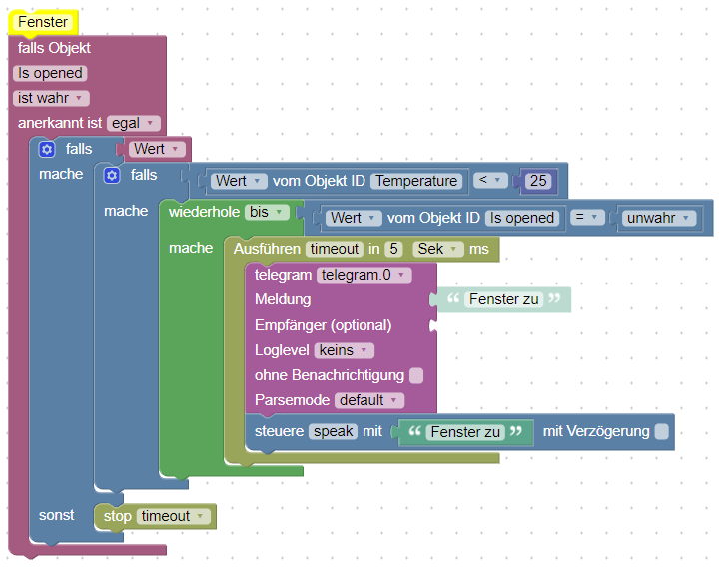
Task: Click the 'anerkannt ist' label
Action: [x=60, y=123]
